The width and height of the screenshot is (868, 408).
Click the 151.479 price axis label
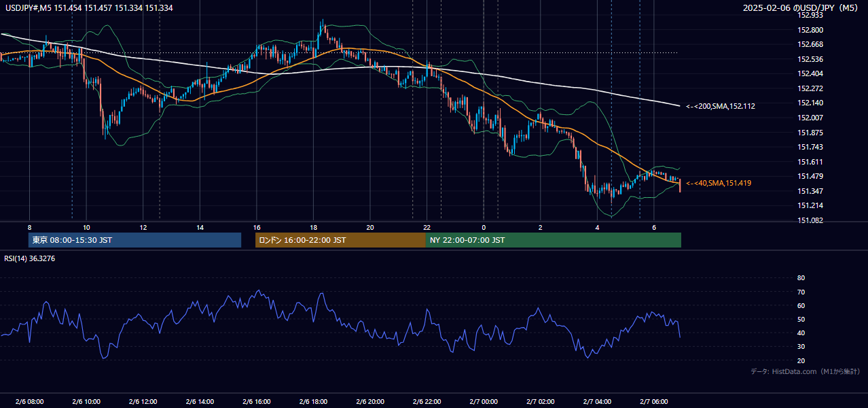[810, 176]
